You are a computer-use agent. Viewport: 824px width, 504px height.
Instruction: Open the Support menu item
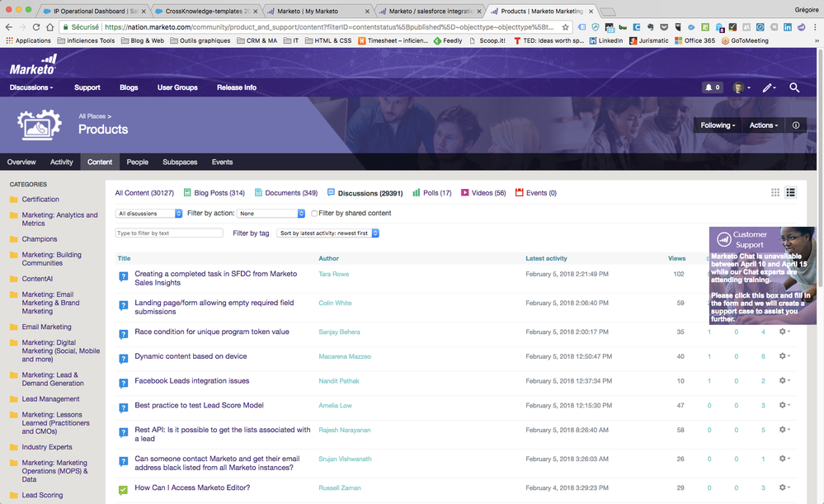pyautogui.click(x=87, y=87)
